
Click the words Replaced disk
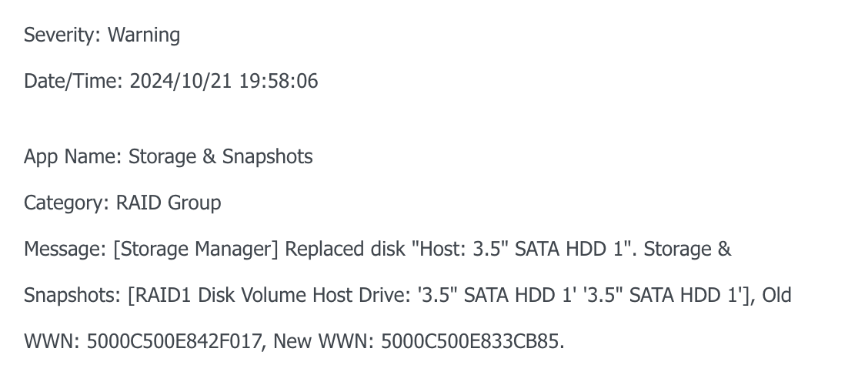(x=345, y=249)
